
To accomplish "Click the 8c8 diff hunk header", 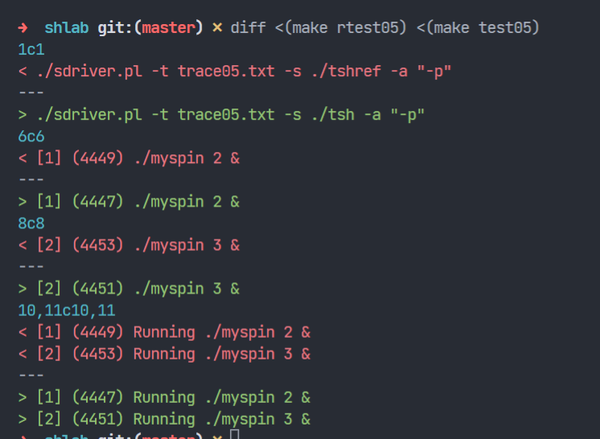I will coord(31,223).
